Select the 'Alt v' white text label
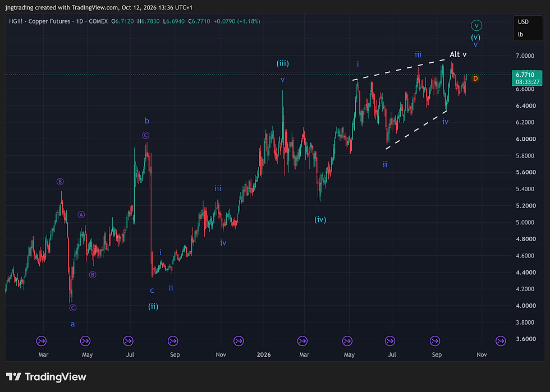The height and width of the screenshot is (392, 550). coord(458,54)
